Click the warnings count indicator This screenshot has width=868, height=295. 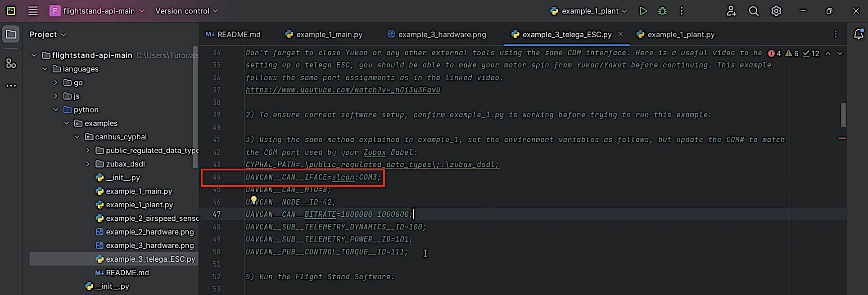coord(792,54)
